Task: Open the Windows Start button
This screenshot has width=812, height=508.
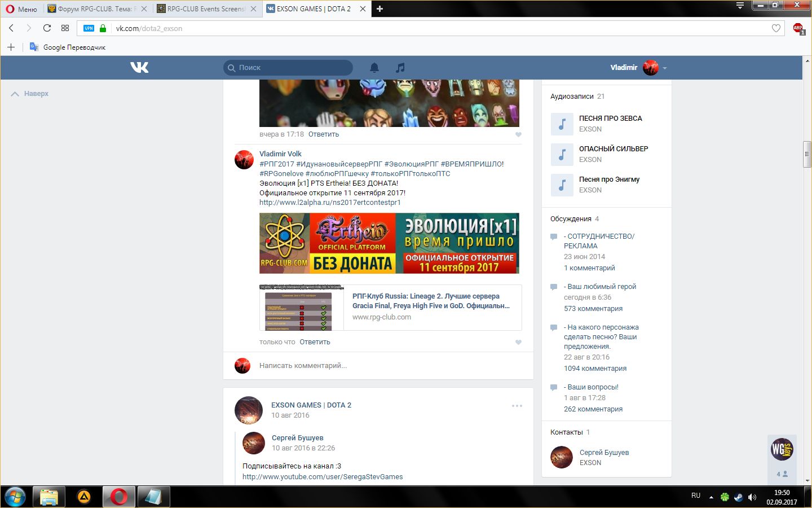Action: 15,497
